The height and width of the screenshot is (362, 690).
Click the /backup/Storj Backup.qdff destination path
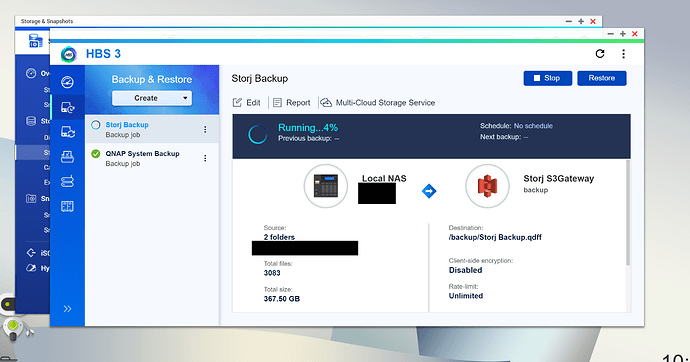pos(495,237)
